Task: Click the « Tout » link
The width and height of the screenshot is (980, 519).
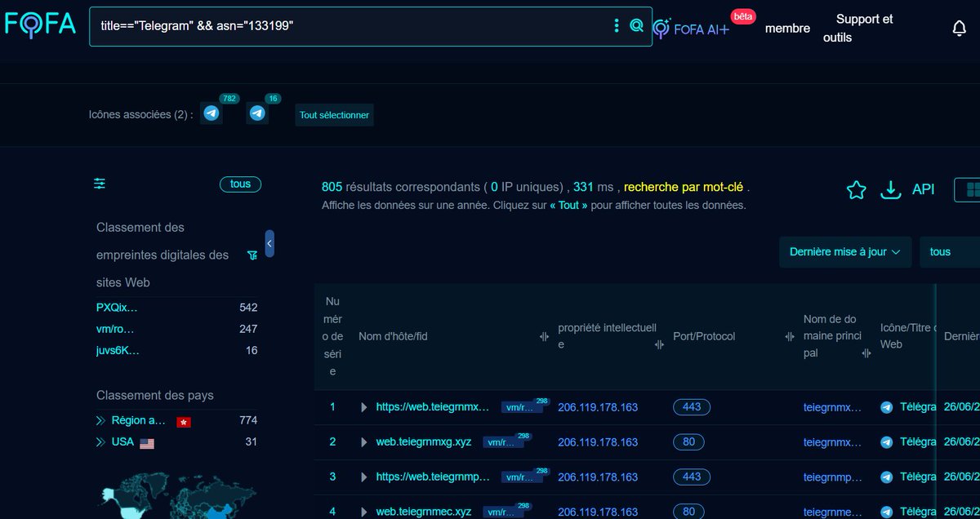Action: (569, 206)
